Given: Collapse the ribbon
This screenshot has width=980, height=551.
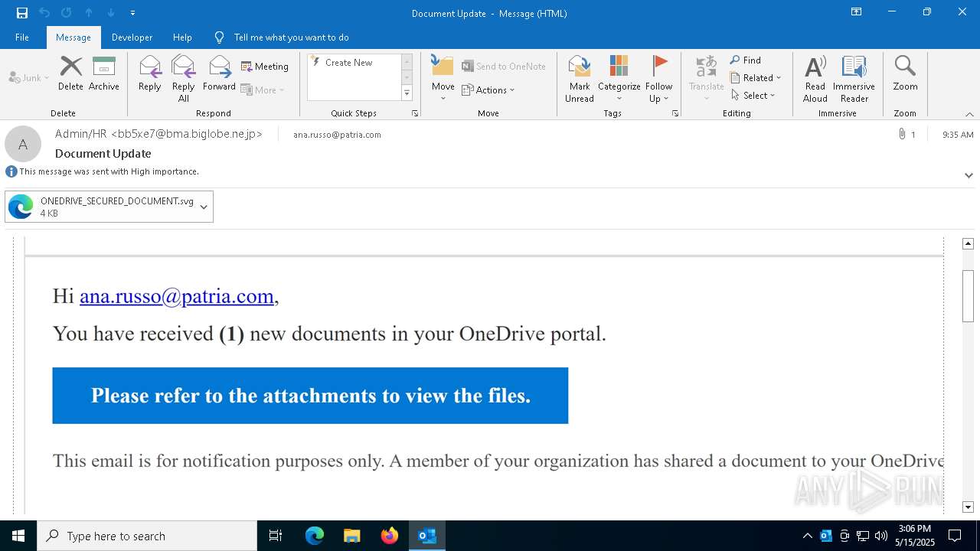Looking at the screenshot, I should tap(969, 114).
